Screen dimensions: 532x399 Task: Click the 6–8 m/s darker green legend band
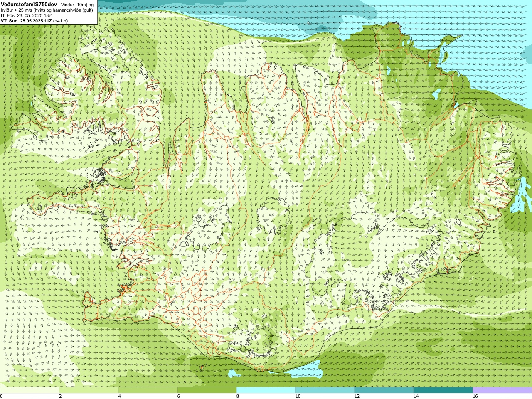(x=207, y=390)
